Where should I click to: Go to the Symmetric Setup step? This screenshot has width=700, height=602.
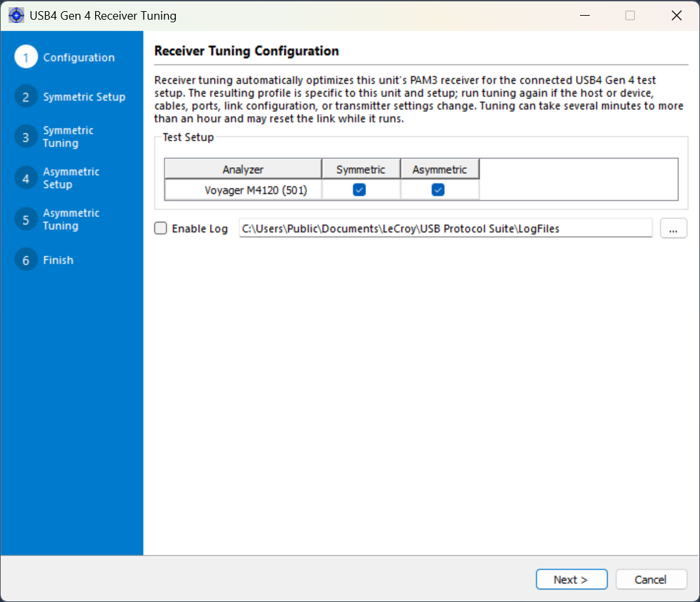(x=84, y=97)
